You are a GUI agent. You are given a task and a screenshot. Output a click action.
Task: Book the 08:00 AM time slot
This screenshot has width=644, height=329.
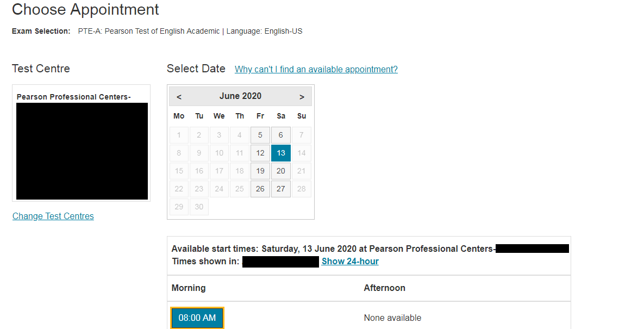197,318
